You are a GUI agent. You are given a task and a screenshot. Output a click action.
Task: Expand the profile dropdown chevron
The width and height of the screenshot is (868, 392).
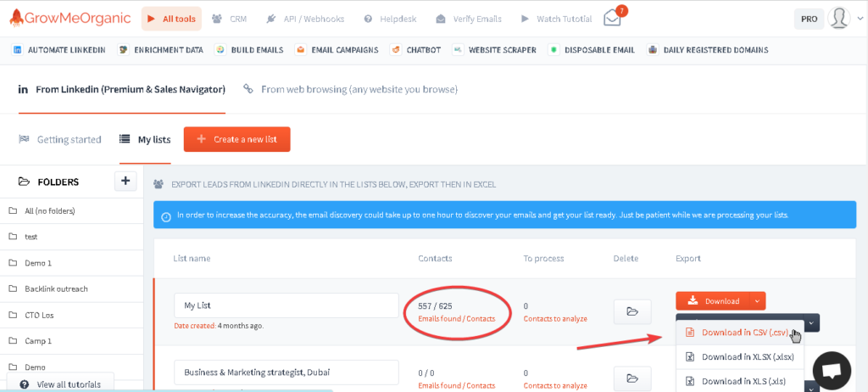coord(859,19)
